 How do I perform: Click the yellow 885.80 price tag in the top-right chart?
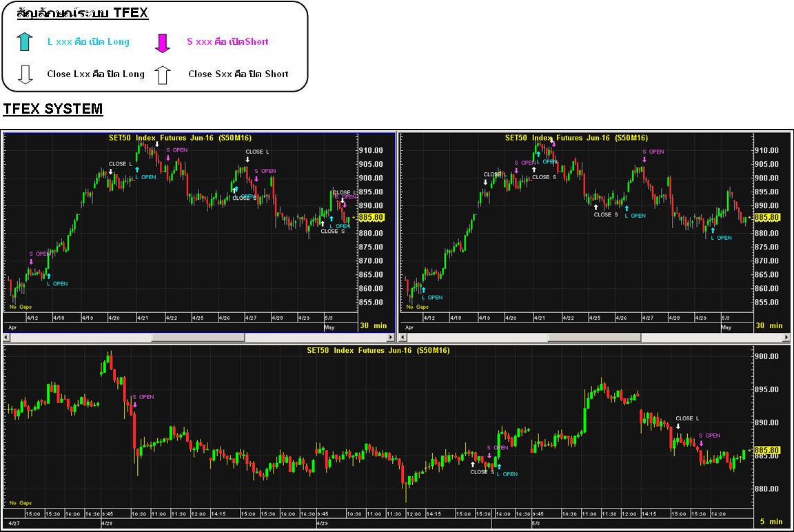click(x=766, y=218)
